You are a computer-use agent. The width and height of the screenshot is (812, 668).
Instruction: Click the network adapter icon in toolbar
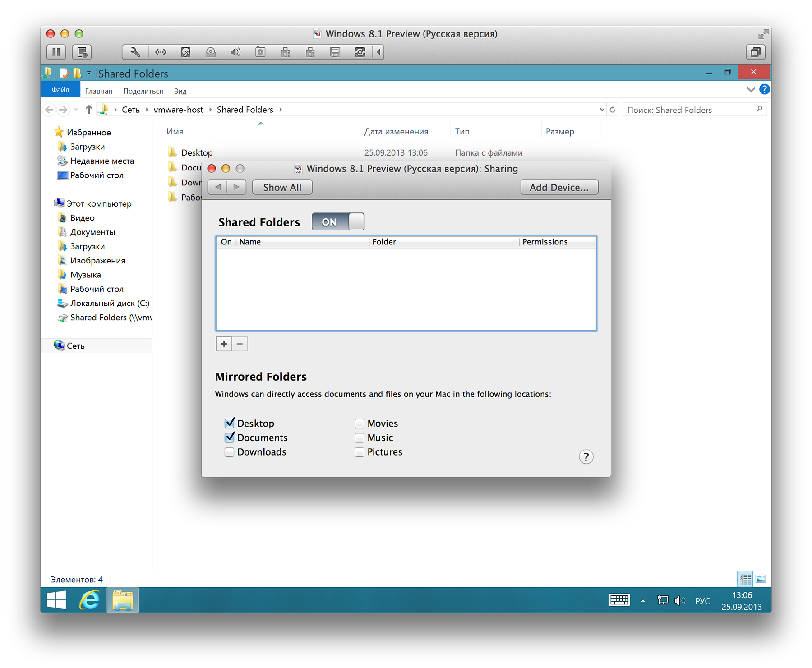click(161, 52)
